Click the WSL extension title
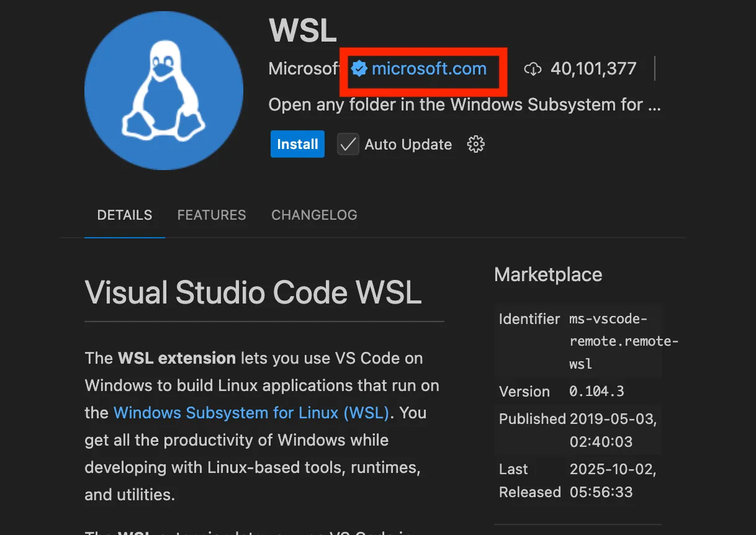Image resolution: width=756 pixels, height=535 pixels. [x=303, y=30]
